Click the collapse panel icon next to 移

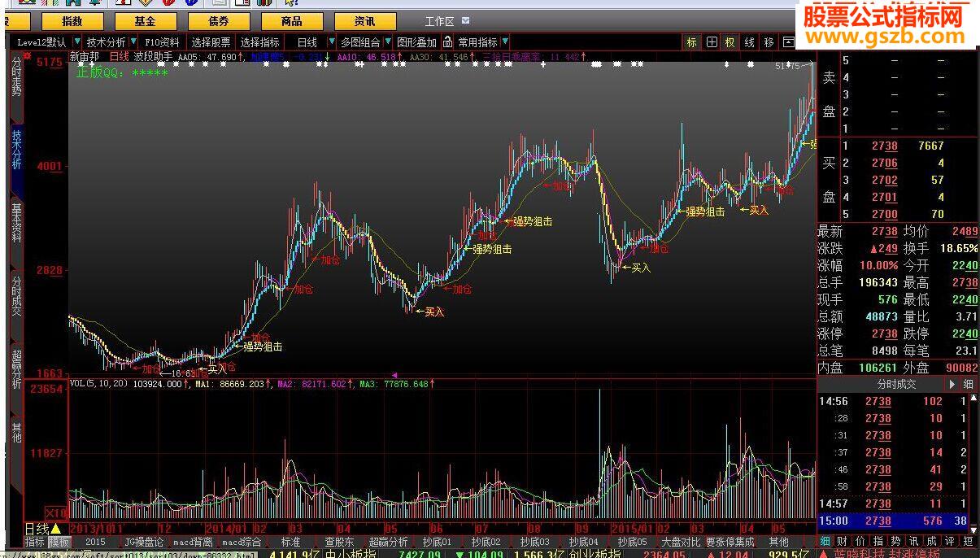point(788,42)
